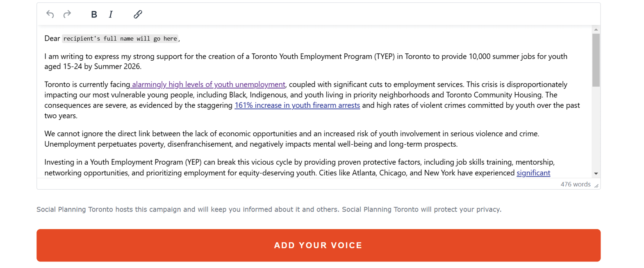Select the recipient's full name placeholder
This screenshot has height=268, width=644.
(121, 38)
